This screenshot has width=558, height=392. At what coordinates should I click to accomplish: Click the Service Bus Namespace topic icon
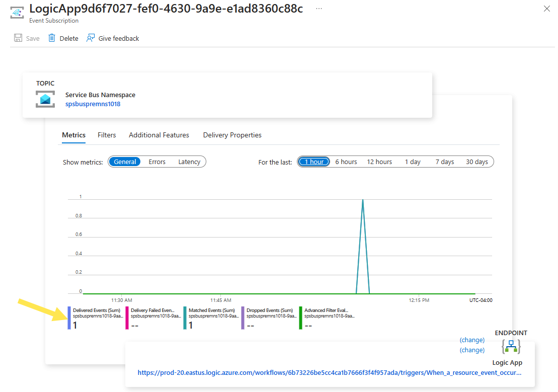coord(45,99)
